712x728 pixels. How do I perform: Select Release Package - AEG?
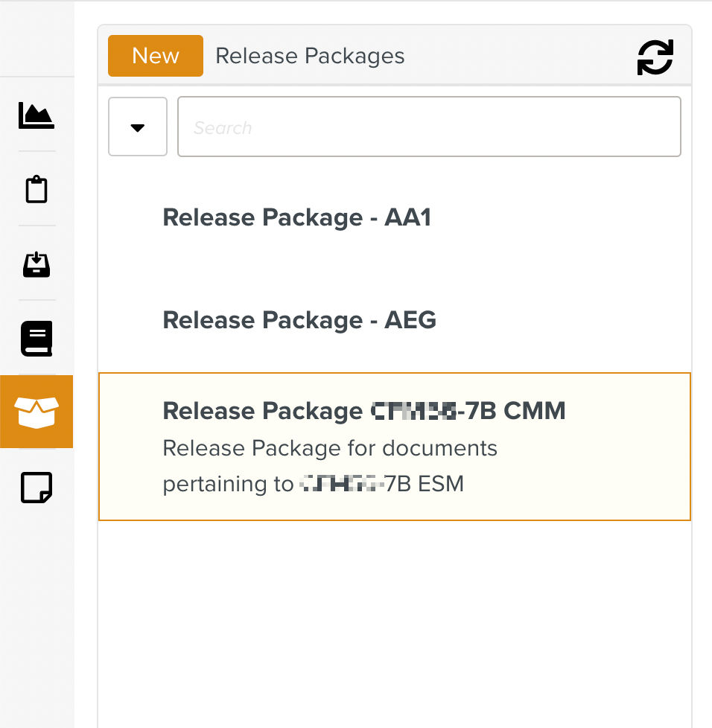(299, 320)
